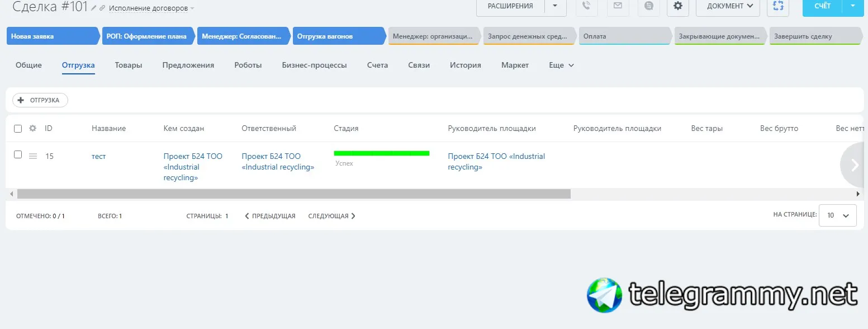The height and width of the screenshot is (329, 868).
Task: Select the Менеджер: Согласован... stage
Action: pyautogui.click(x=244, y=36)
